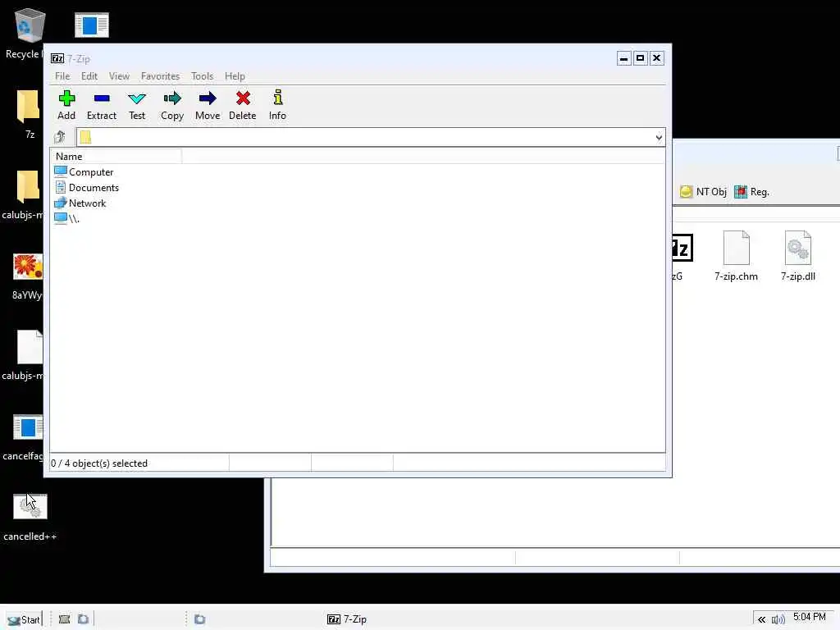Screen dimensions: 840x630
Task: Select 7-zip.dll file in background window
Action: click(x=797, y=256)
